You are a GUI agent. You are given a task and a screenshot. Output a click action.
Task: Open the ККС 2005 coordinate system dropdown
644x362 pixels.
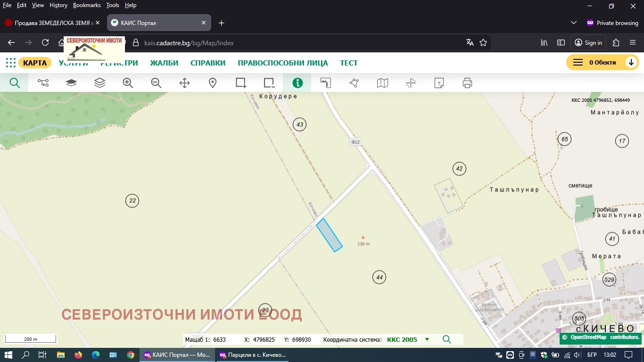tap(427, 339)
